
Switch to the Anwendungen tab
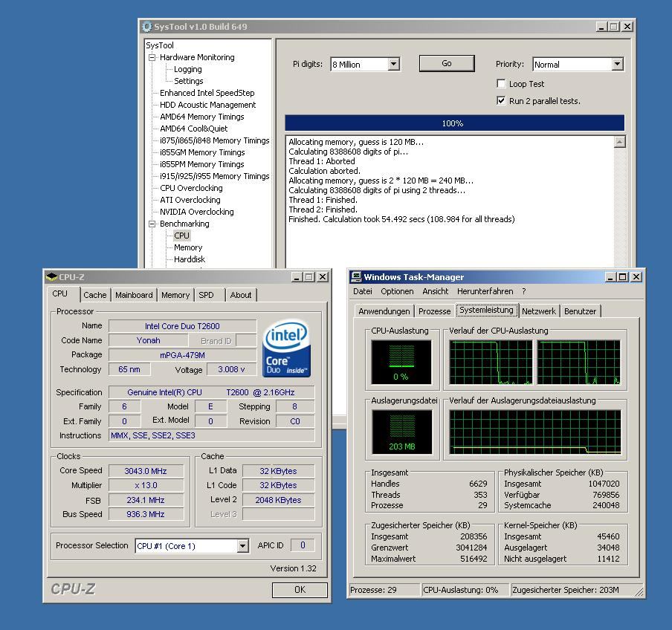384,311
